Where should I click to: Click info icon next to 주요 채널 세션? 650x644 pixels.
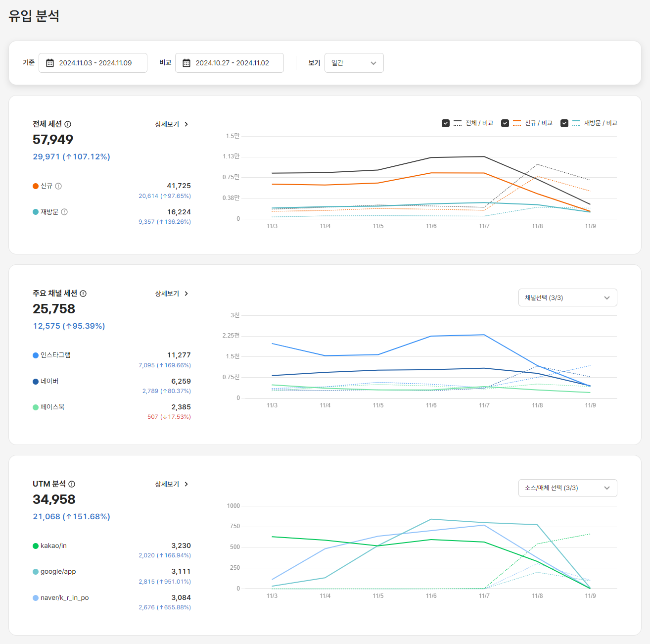pos(83,294)
